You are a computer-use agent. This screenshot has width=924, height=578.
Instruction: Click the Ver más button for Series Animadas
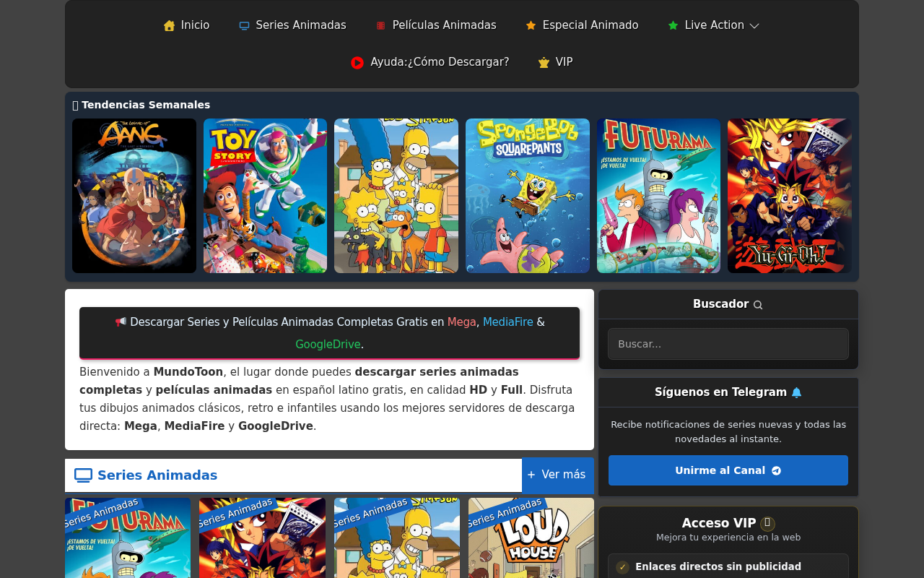(x=557, y=475)
